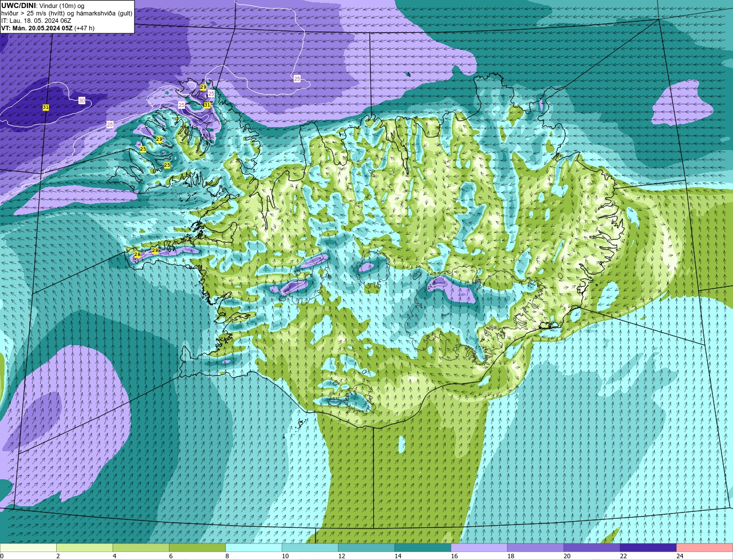Click the legend scale number 2
The width and height of the screenshot is (733, 560).
[x=58, y=556]
